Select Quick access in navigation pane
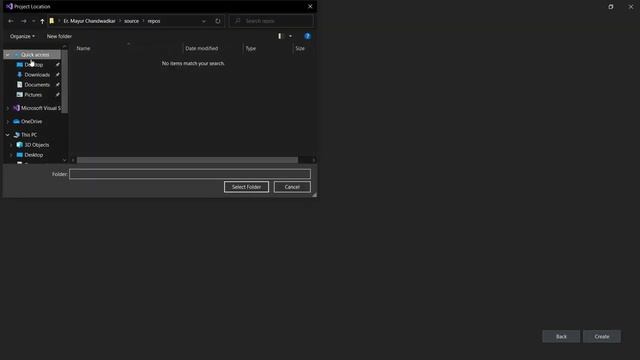 35,55
